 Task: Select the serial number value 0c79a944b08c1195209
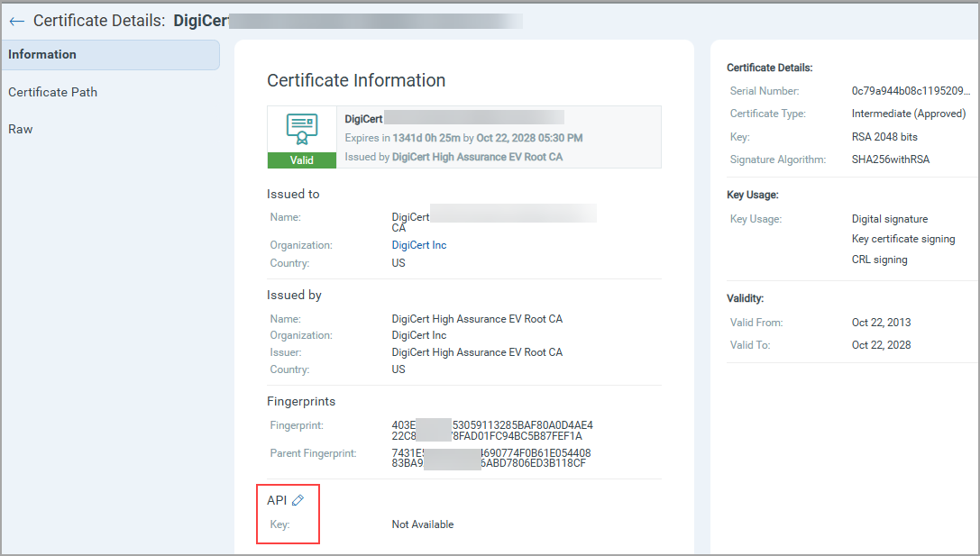pos(911,91)
